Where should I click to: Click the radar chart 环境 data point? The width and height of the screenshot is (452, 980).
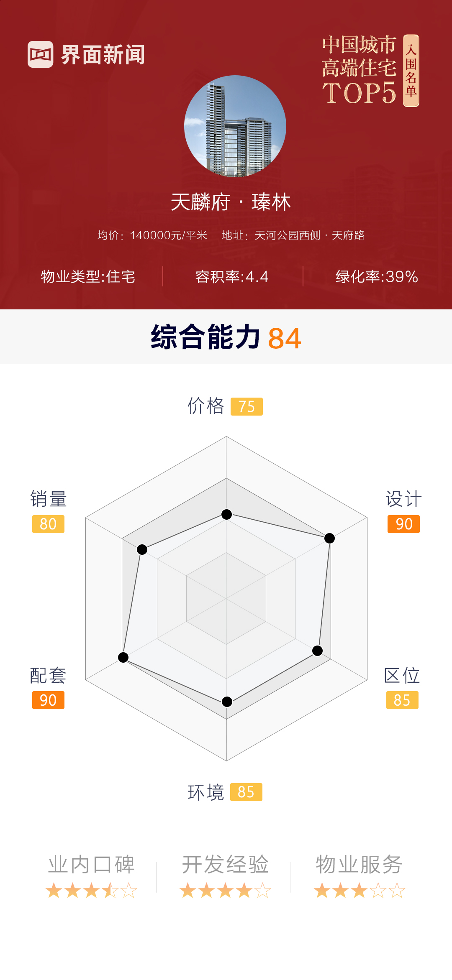227,702
